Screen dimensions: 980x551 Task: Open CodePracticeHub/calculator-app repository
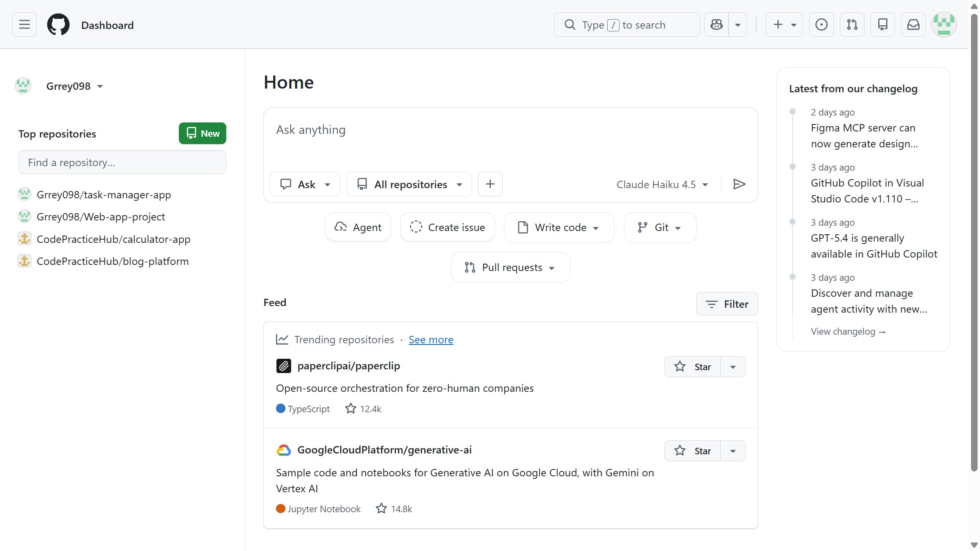tap(114, 239)
